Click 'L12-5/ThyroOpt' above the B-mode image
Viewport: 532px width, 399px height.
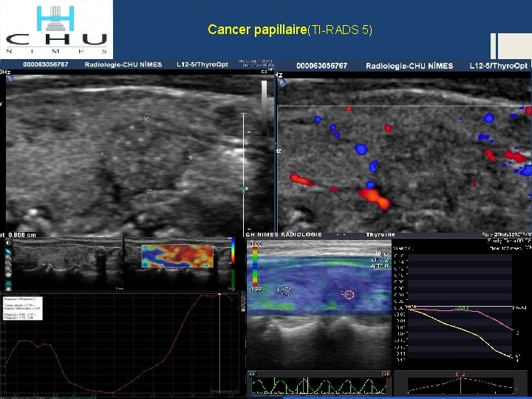tap(202, 64)
